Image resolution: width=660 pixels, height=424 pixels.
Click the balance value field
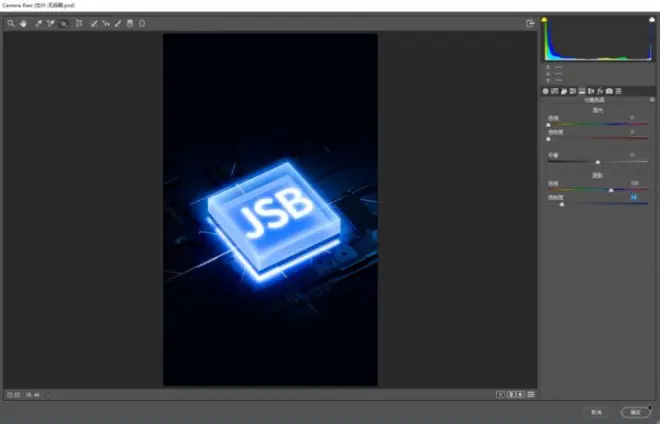point(633,155)
